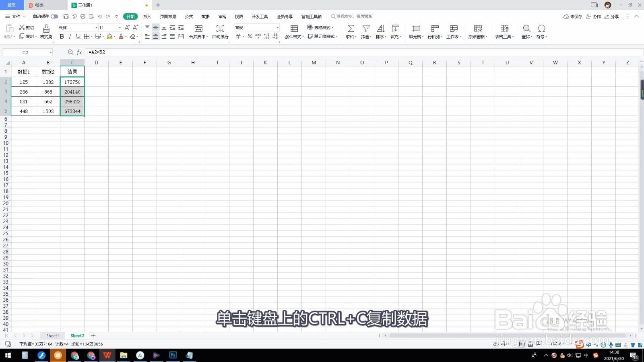Click the Conditional Formatting (条件格式) icon
The image size is (644, 362).
tap(294, 29)
